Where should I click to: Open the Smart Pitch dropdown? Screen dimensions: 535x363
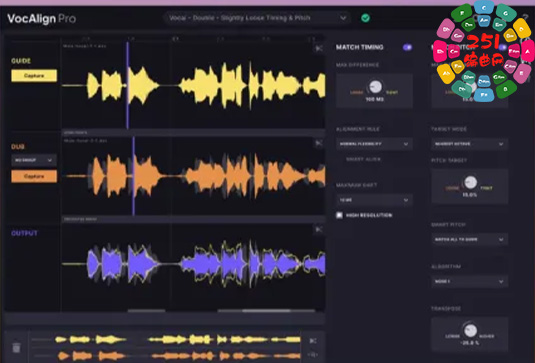click(469, 239)
